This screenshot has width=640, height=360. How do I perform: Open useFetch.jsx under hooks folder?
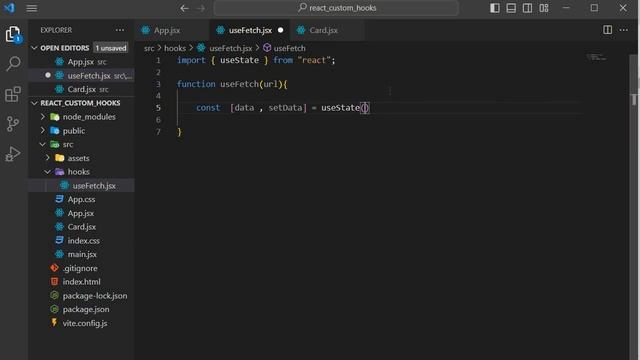point(81,186)
